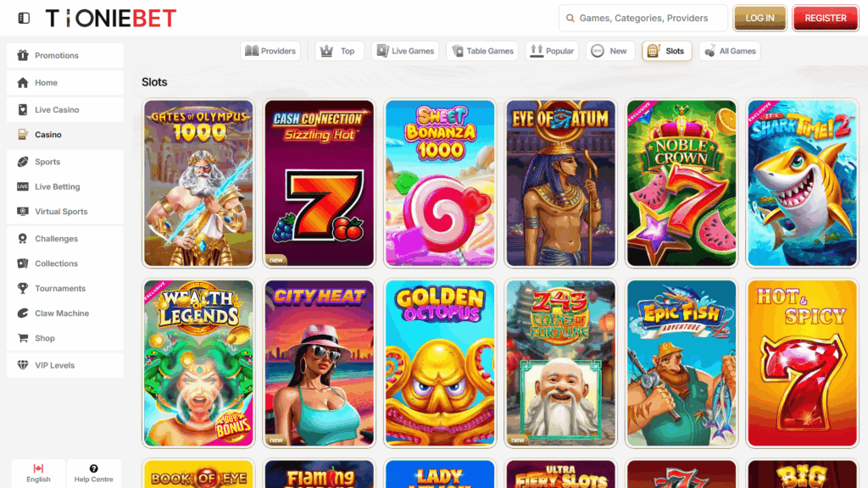
Task: Switch to the All Games tab
Action: [729, 51]
